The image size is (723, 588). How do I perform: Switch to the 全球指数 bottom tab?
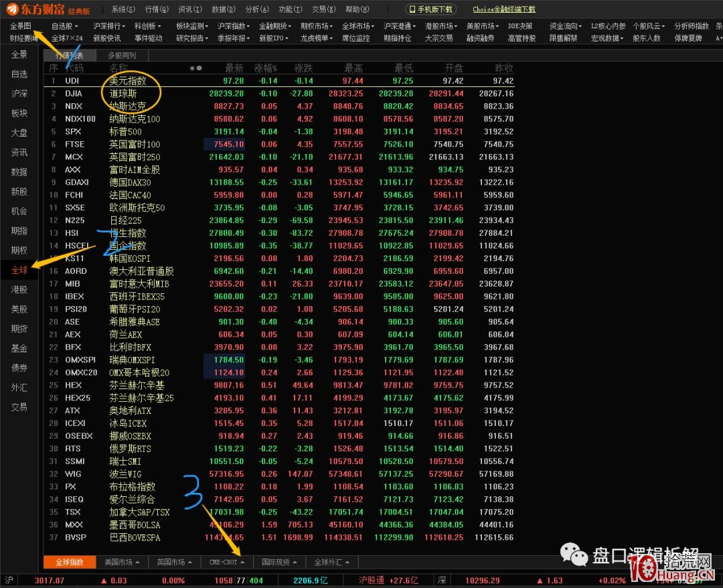pyautogui.click(x=70, y=562)
